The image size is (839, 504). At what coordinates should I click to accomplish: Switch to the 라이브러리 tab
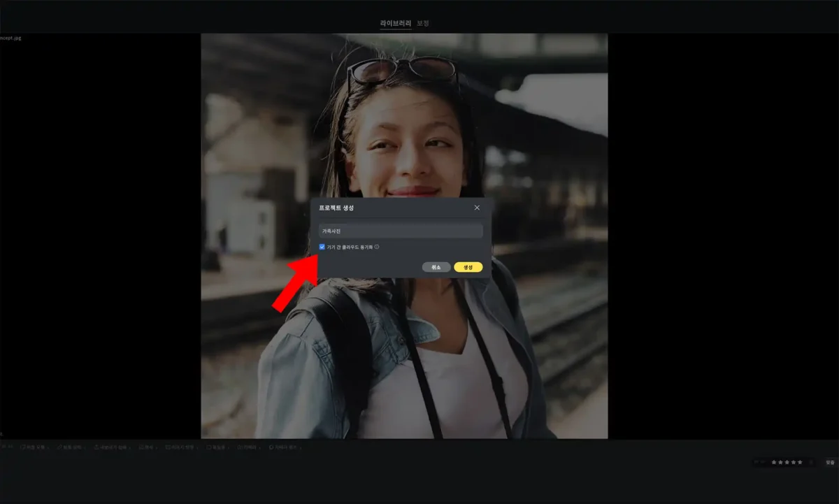[x=396, y=23]
